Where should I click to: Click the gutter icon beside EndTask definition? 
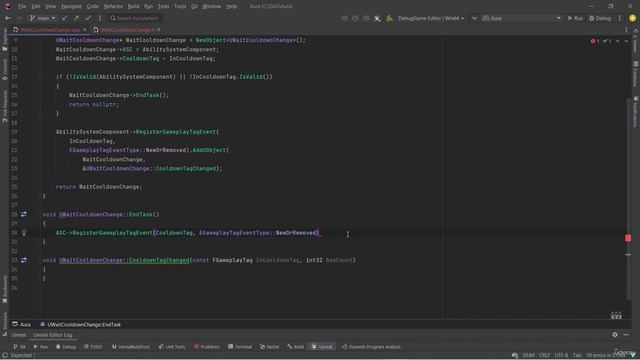click(24, 214)
